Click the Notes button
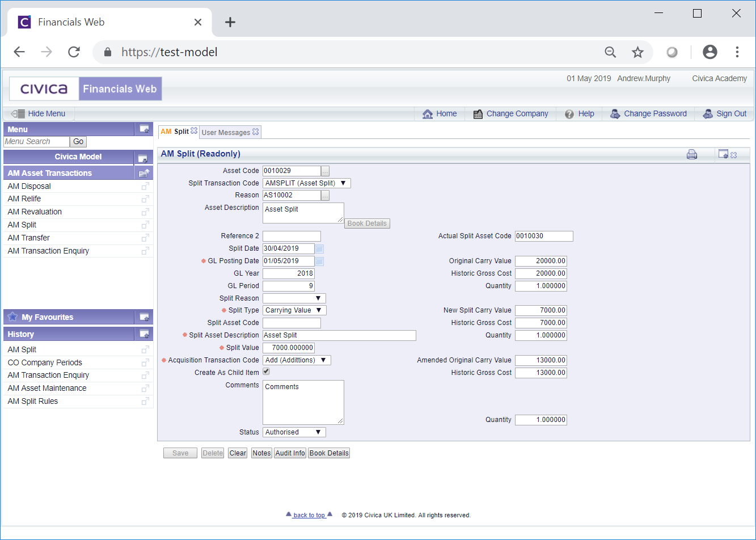Screen dimensions: 756x540 [x=261, y=453]
